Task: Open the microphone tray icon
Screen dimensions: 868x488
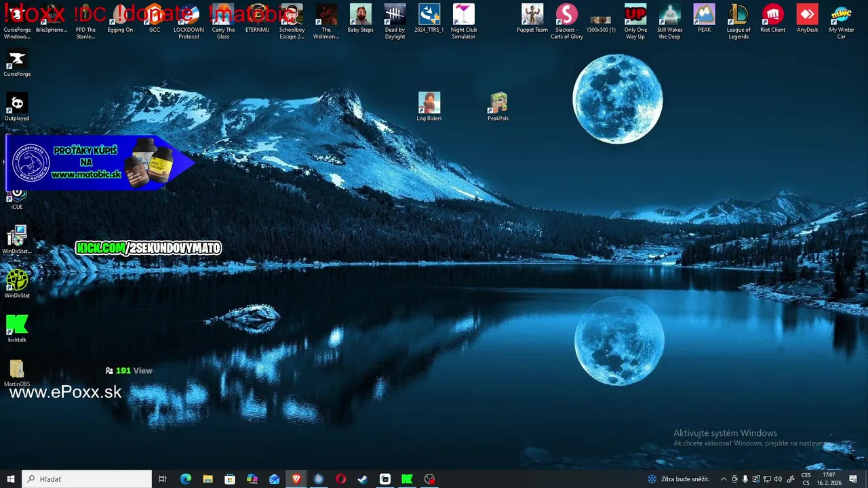Action: (745, 479)
